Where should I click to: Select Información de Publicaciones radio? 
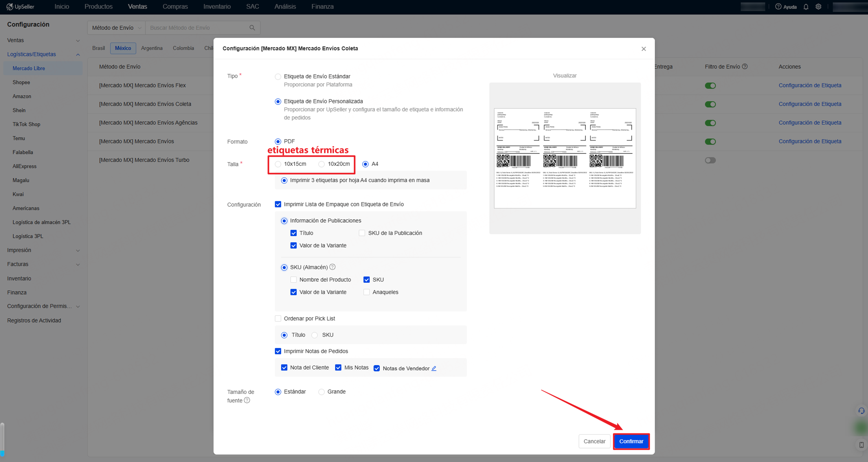284,221
